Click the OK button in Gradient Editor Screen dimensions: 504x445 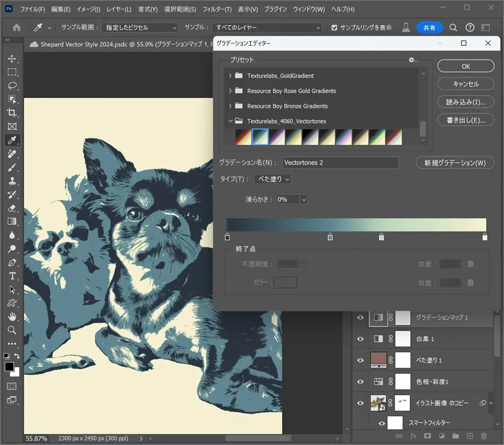coord(466,66)
